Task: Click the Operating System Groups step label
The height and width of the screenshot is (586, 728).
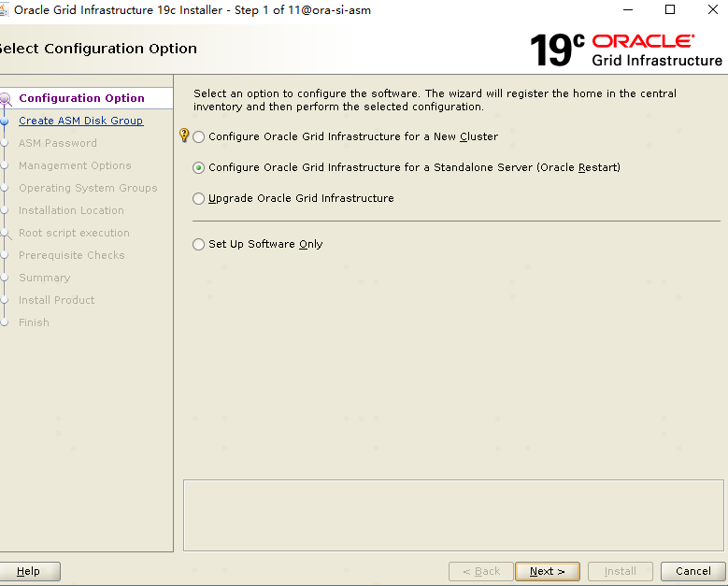Action: (x=88, y=188)
